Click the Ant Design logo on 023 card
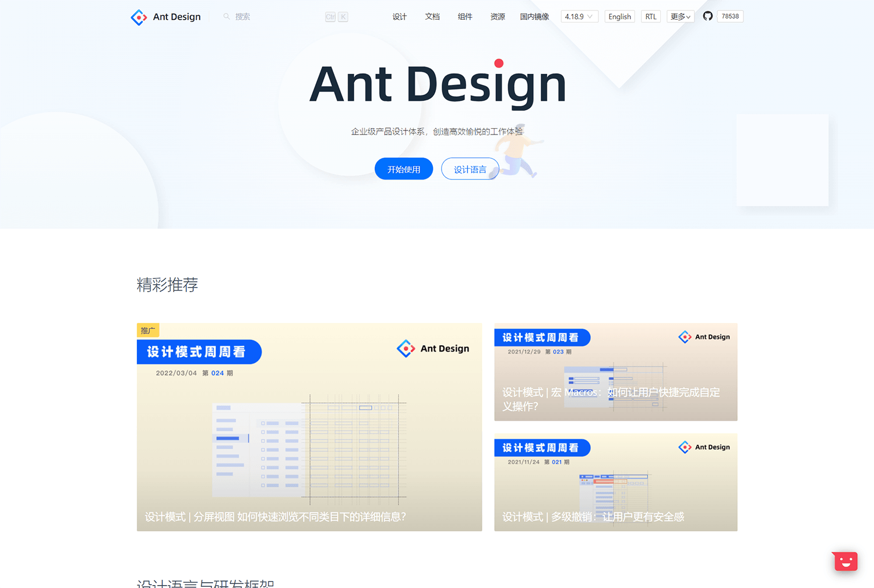Image resolution: width=874 pixels, height=588 pixels. click(704, 336)
